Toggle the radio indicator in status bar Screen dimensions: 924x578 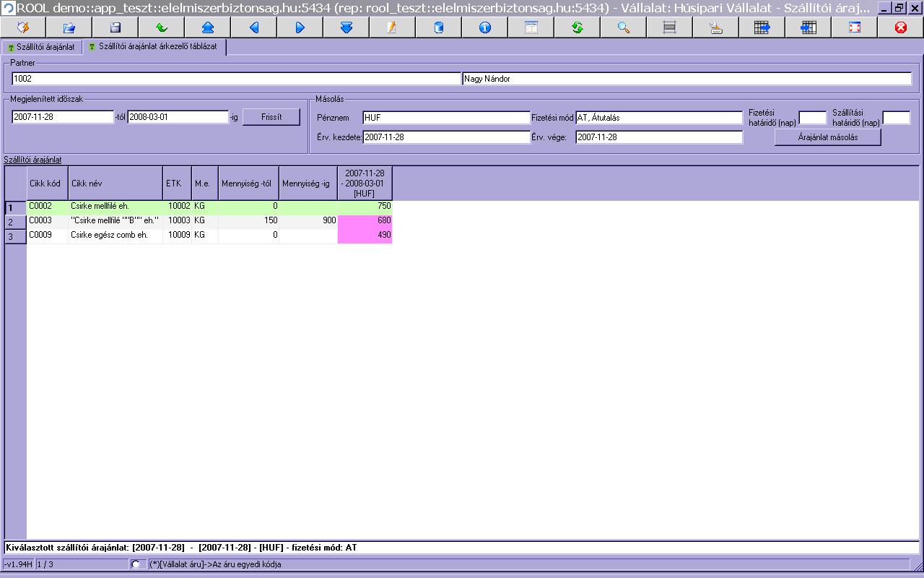click(x=136, y=564)
